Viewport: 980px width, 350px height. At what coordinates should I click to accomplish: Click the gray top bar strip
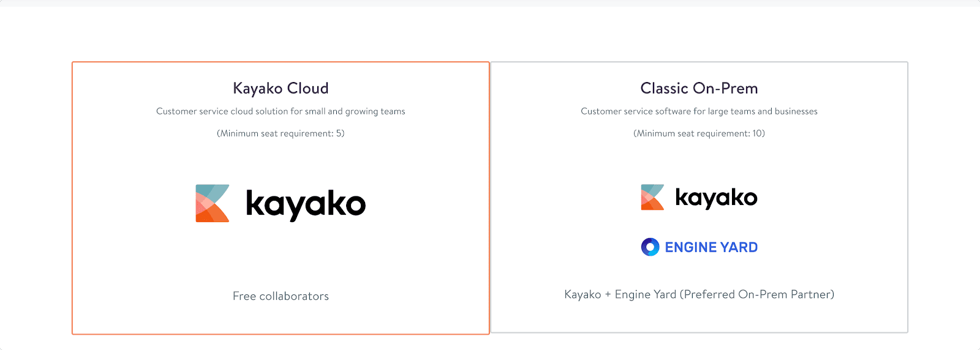coord(490,3)
